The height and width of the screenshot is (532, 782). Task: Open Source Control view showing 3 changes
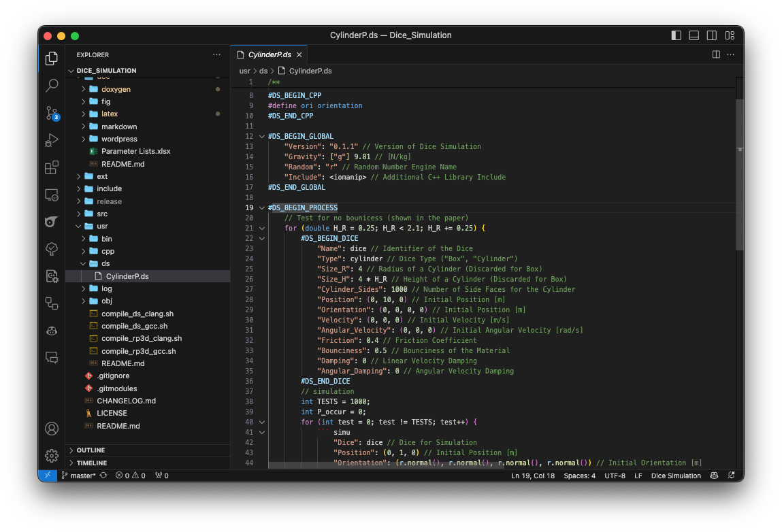click(51, 113)
